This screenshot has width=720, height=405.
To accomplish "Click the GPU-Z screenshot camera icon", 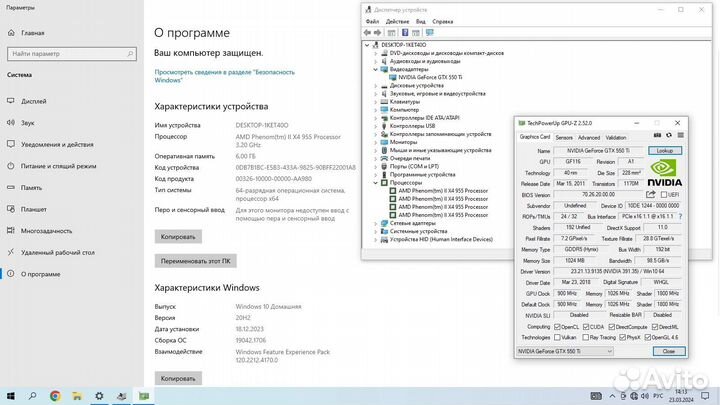I will coord(657,135).
